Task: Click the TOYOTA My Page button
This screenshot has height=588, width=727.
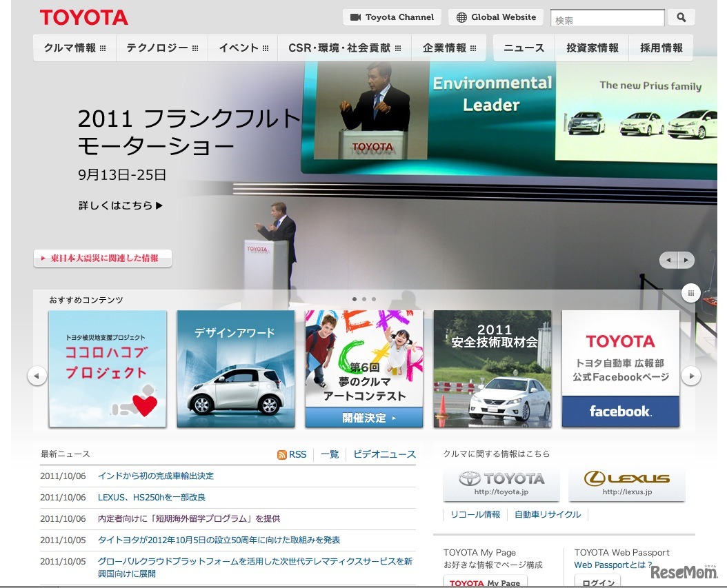Action: point(485,582)
